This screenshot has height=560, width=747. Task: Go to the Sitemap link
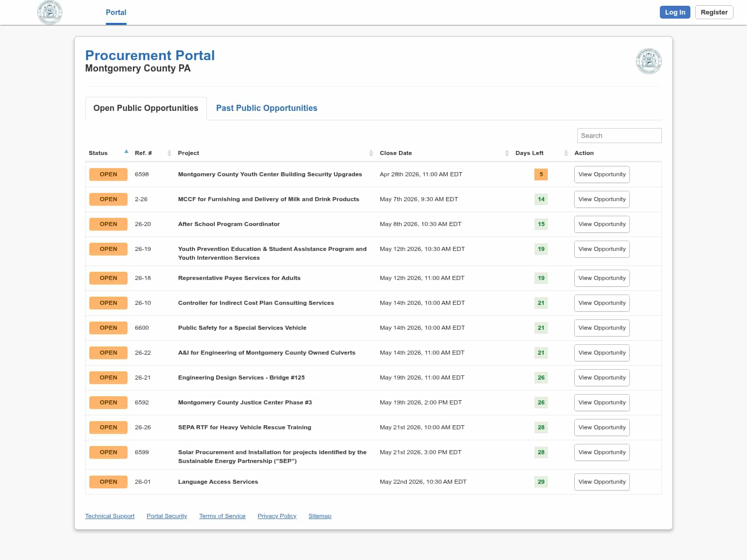tap(320, 516)
